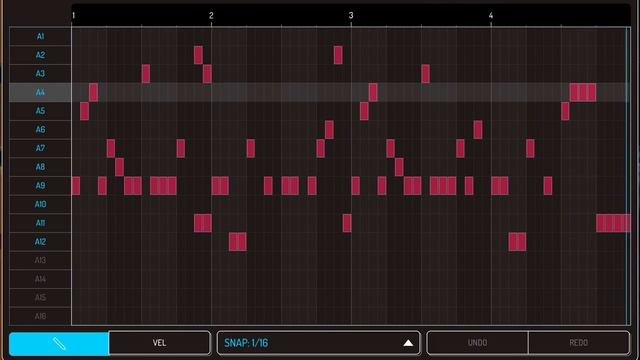Screen dimensions: 640x360
Task: Select the A3 note in bar 3
Action: (425, 74)
